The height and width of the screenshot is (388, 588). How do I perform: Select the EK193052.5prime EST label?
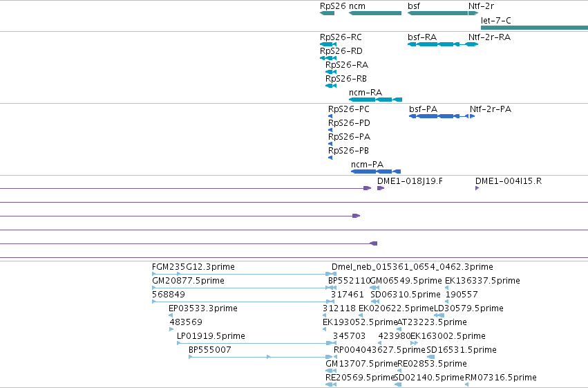(360, 322)
